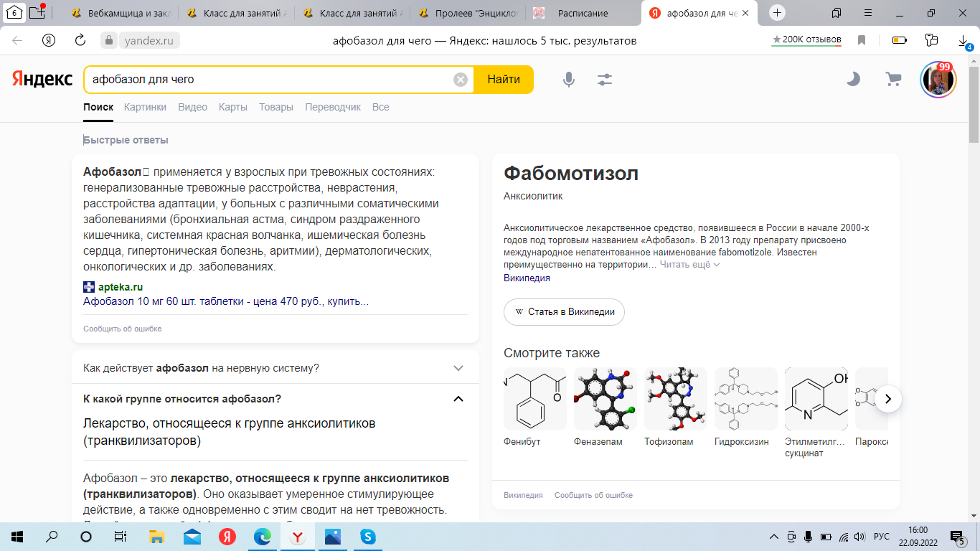
Task: Open a new browser tab
Action: pos(777,13)
